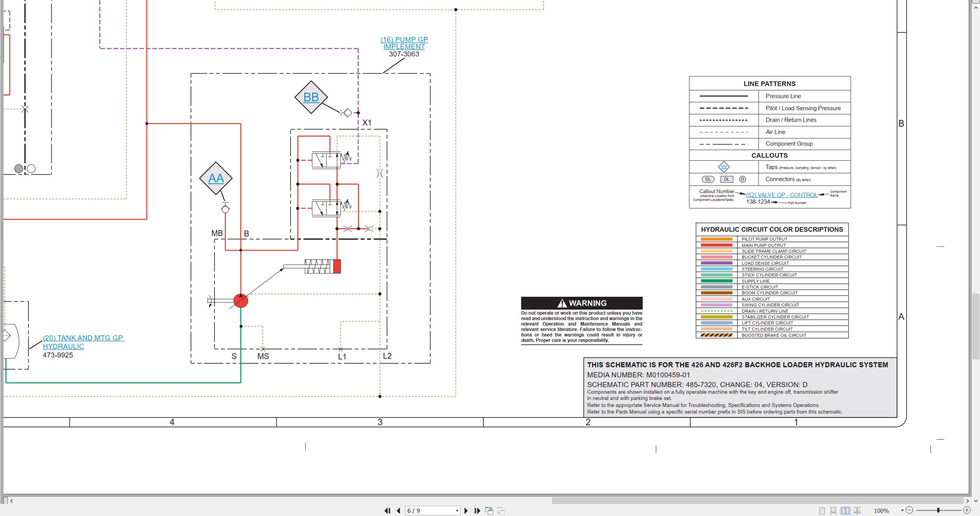This screenshot has height=516, width=980.
Task: Go to the next page
Action: 466,511
